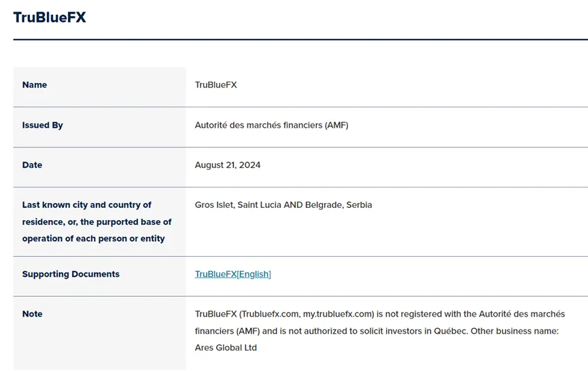Screen dimensions: 588x371
Task: Click the TruBlueFX page heading
Action: coord(50,17)
